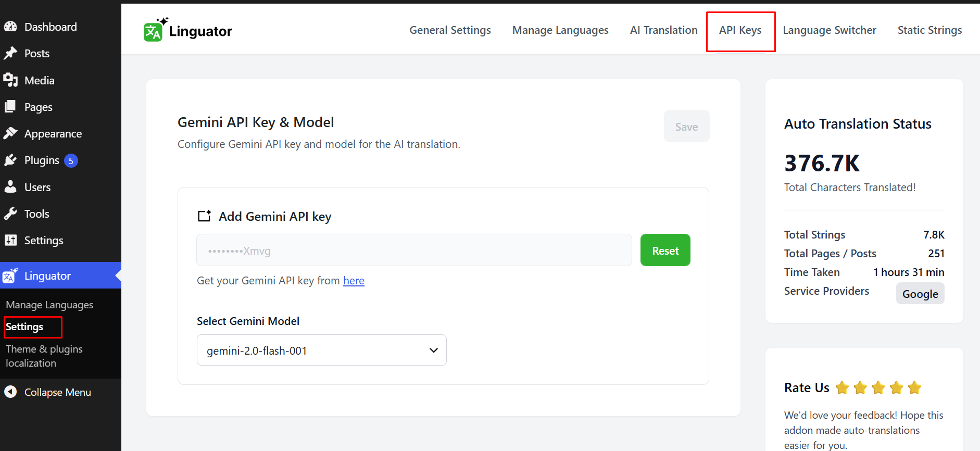
Task: Click the 'Total Pages / Posts' label
Action: 830,254
